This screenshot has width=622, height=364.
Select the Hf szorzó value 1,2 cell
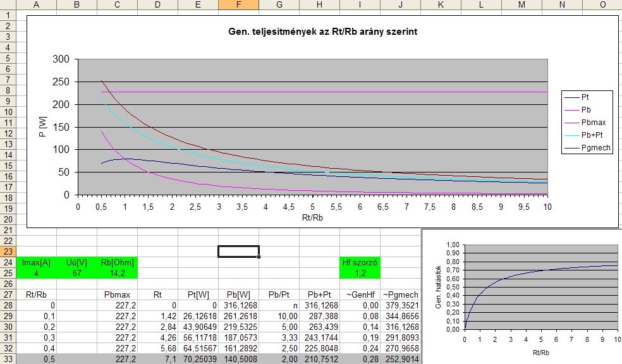tap(360, 273)
